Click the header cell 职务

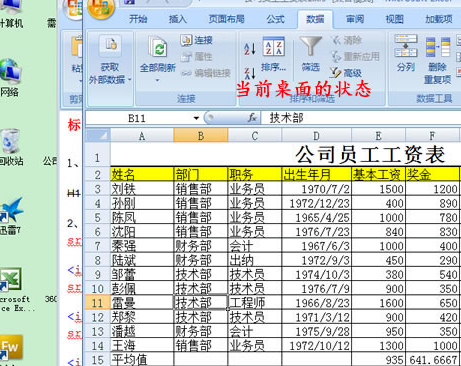coord(255,174)
